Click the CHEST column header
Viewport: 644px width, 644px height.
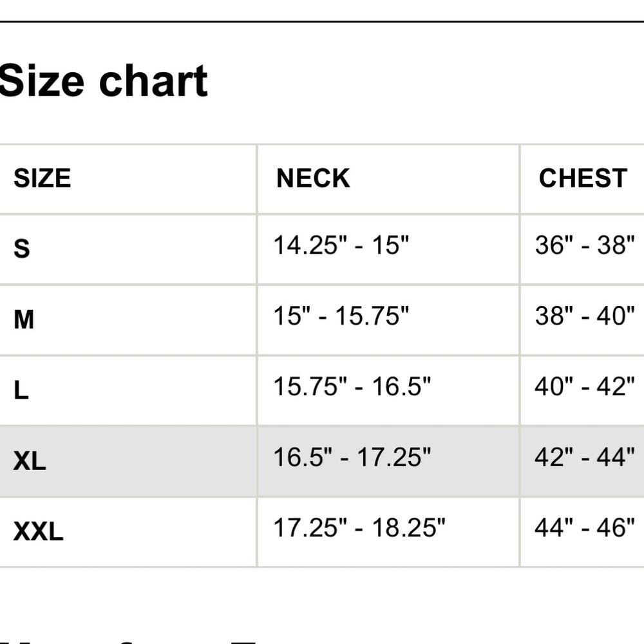(x=583, y=178)
